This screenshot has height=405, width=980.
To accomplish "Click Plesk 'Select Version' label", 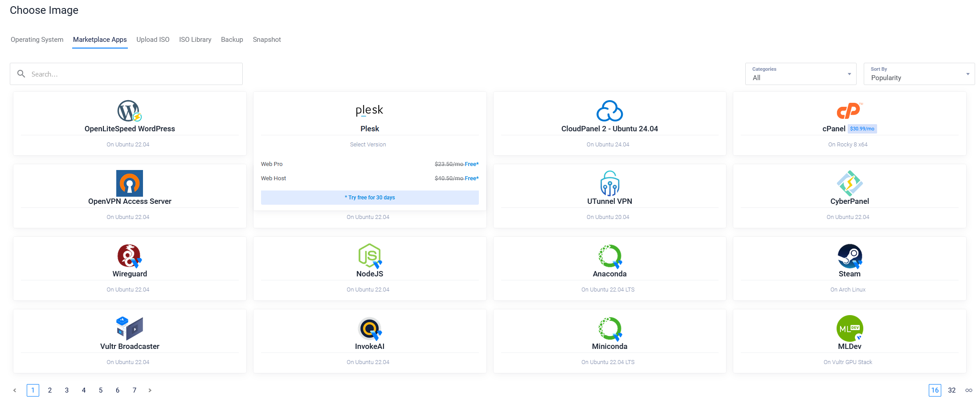I will [368, 145].
